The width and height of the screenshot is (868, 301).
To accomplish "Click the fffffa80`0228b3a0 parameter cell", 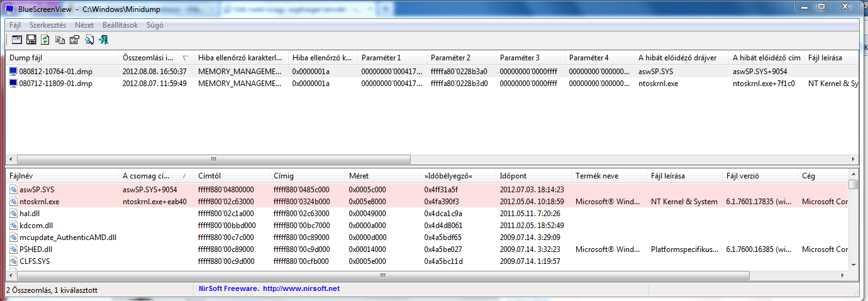I will click(459, 72).
